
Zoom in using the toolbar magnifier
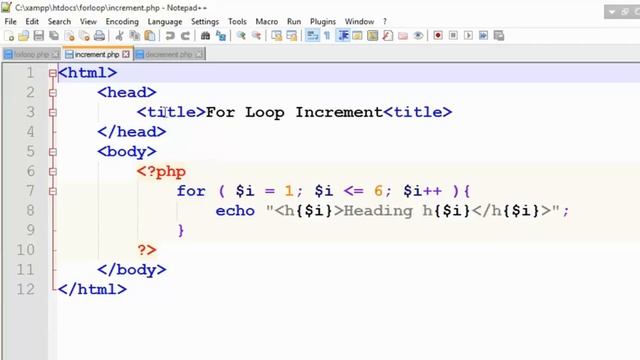point(241,36)
